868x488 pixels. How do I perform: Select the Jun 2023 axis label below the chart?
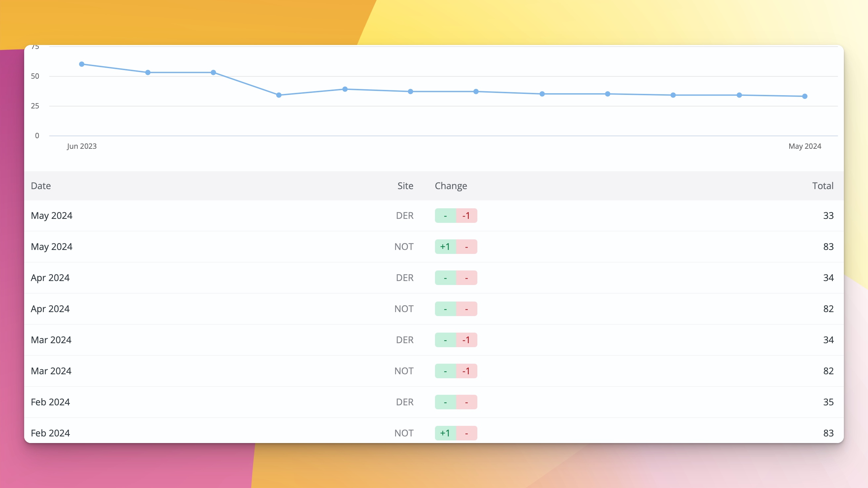point(81,146)
